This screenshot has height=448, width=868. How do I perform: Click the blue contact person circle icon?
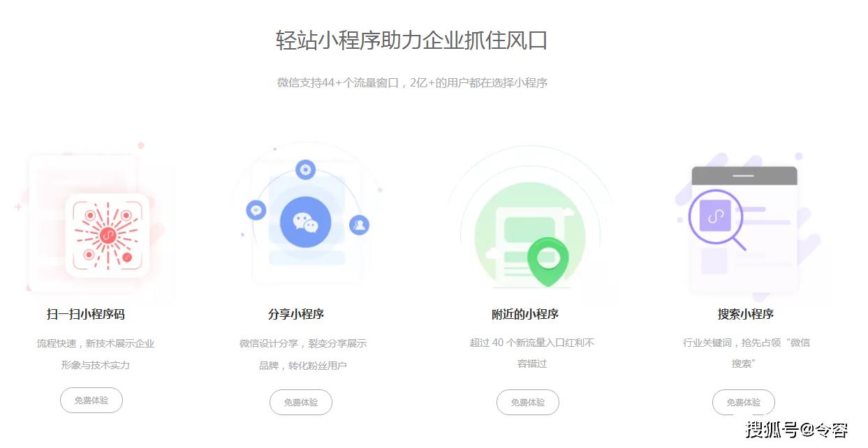tap(359, 225)
